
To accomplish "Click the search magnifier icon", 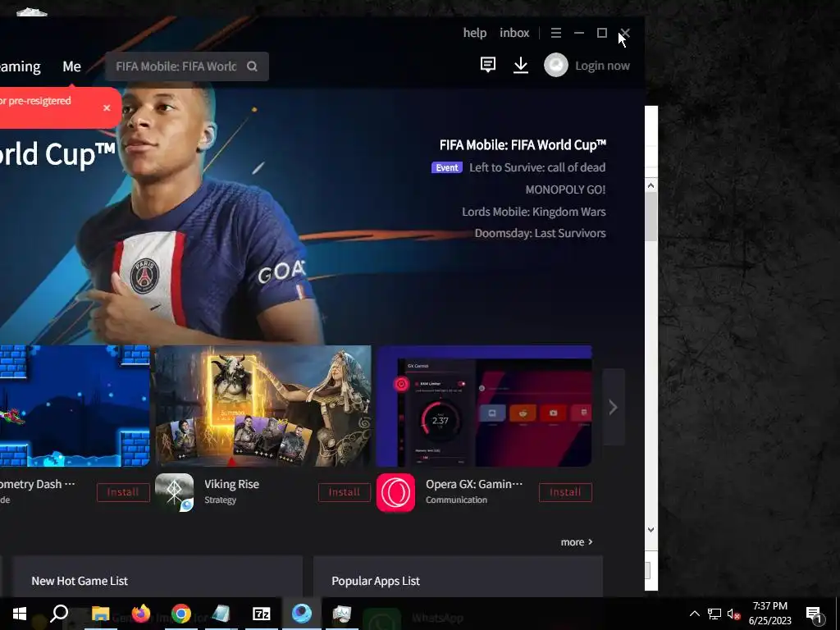I will (x=253, y=66).
